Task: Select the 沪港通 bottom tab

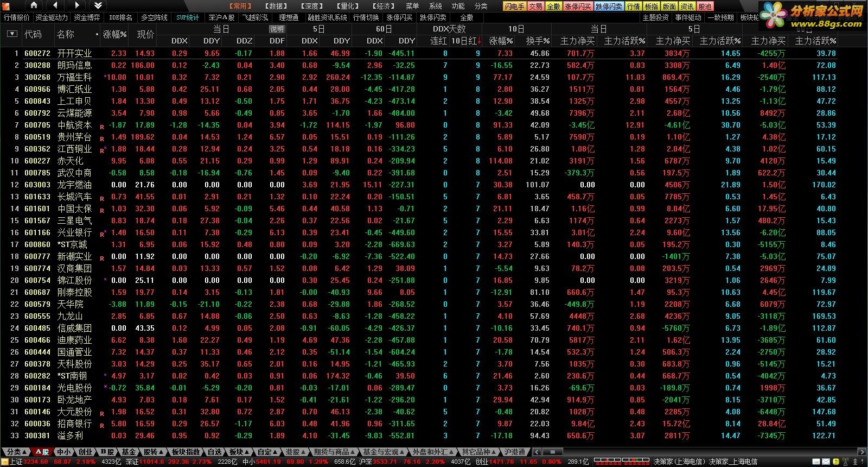Action: click(514, 452)
